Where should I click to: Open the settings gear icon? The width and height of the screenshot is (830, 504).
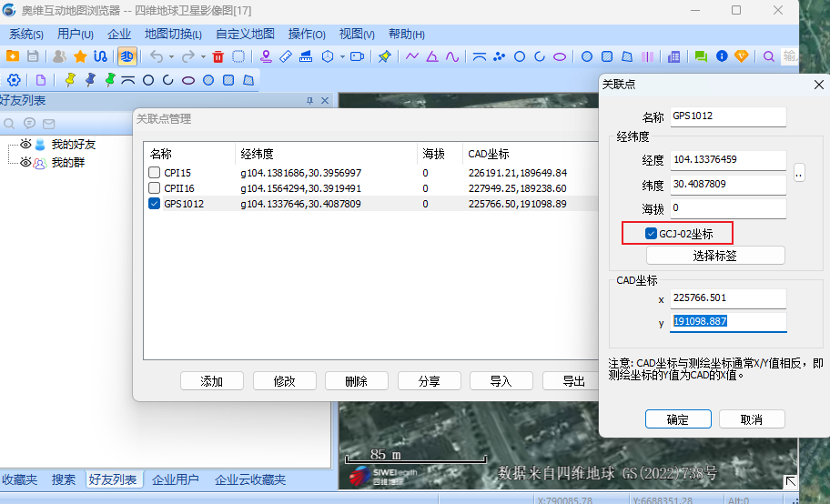(x=14, y=80)
